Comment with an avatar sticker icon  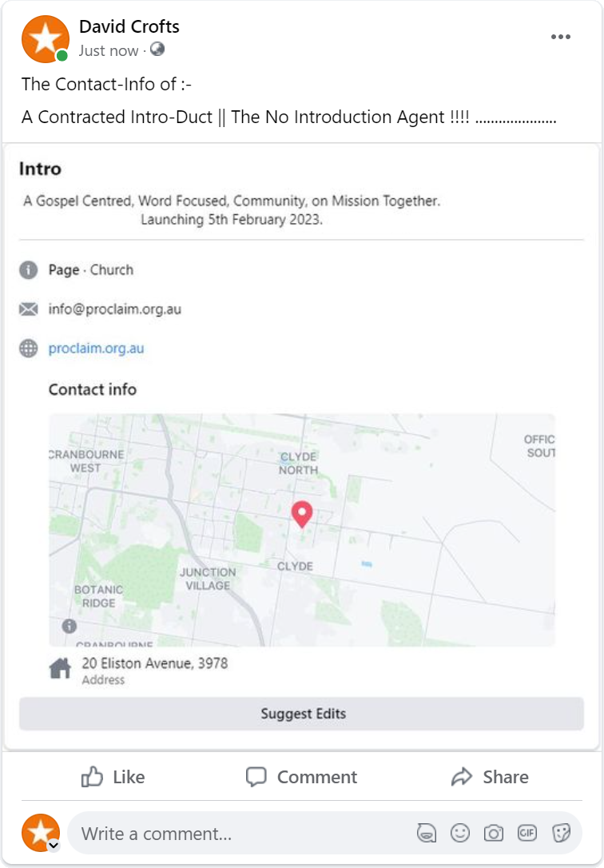click(x=427, y=833)
